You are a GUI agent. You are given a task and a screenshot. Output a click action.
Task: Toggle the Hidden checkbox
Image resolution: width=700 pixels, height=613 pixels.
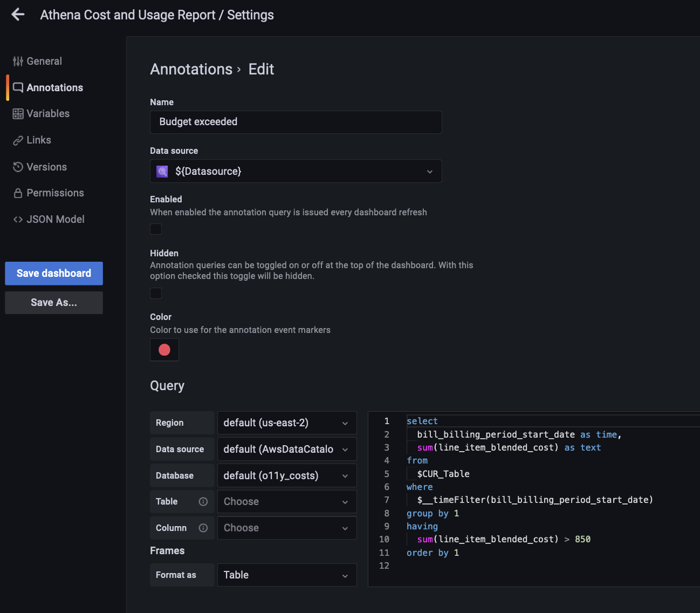coord(156,294)
